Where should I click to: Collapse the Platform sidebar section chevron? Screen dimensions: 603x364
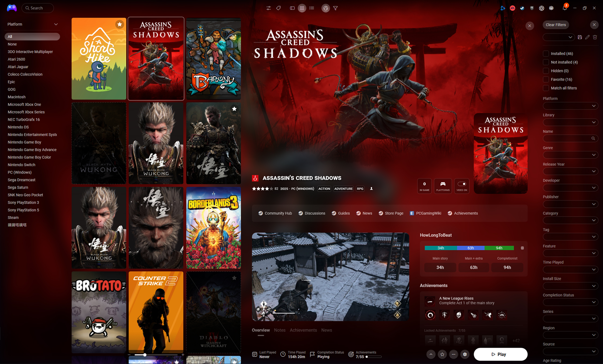[56, 24]
